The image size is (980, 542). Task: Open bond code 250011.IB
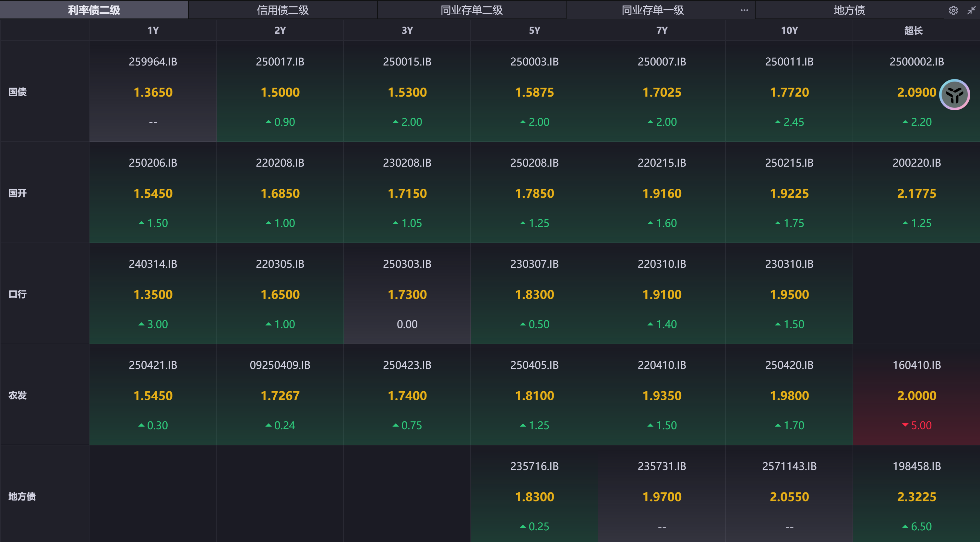click(789, 62)
